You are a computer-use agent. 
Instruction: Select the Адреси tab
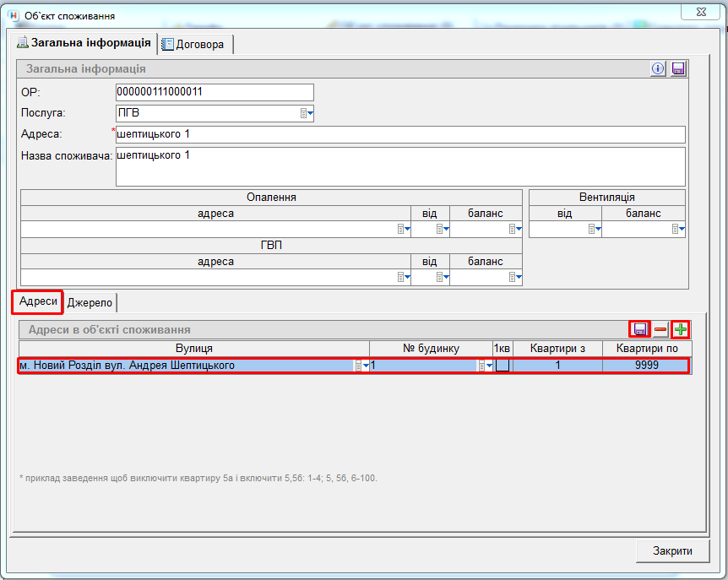point(38,301)
